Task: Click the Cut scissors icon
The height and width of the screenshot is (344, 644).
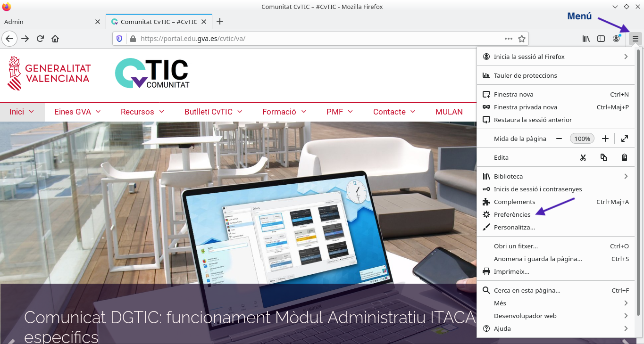Action: click(583, 157)
